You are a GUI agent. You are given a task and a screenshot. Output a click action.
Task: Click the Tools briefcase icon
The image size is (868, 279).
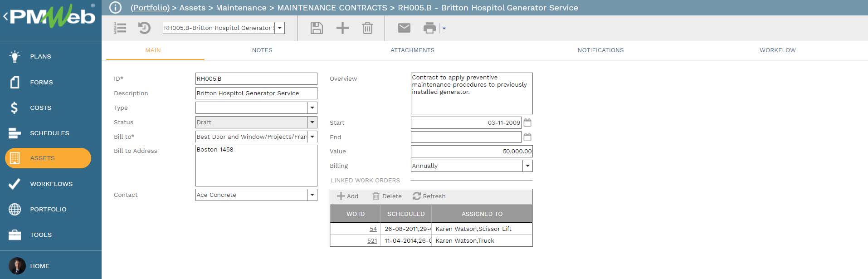[x=15, y=235]
